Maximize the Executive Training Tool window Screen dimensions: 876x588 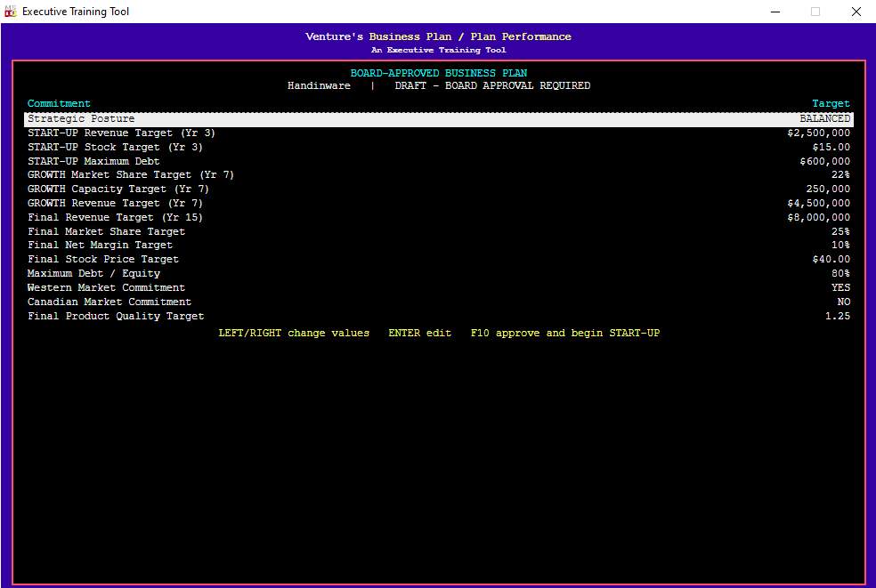tap(815, 12)
